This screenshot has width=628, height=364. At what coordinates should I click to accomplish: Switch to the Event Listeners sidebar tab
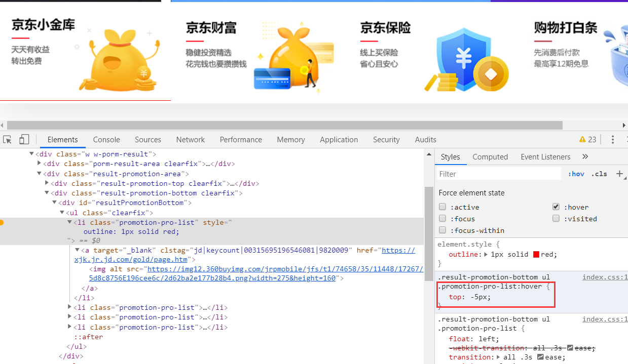[x=545, y=157]
